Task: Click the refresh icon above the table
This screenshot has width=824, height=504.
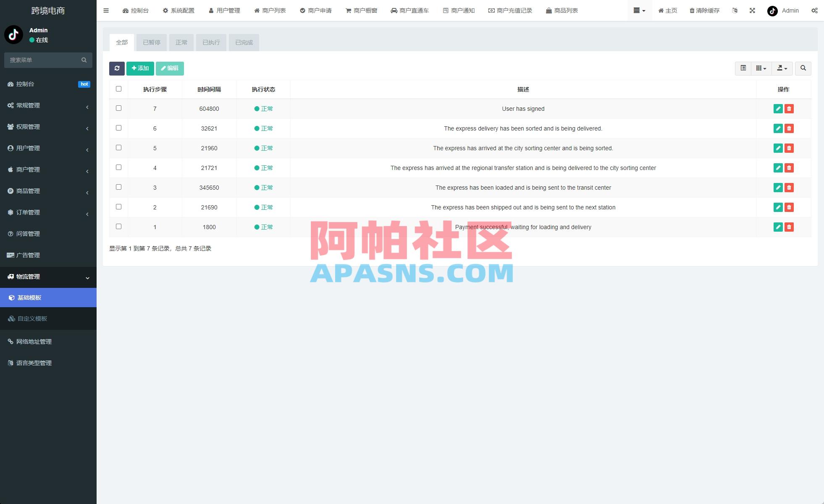Action: 117,68
